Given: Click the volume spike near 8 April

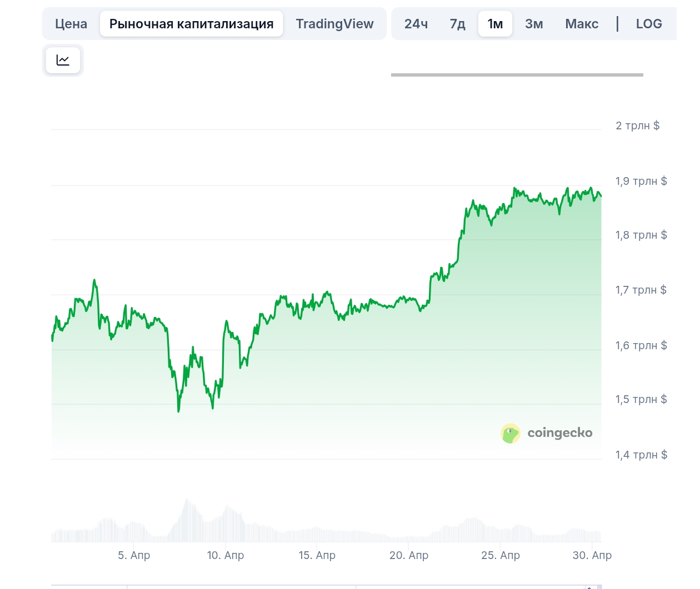Looking at the screenshot, I should [x=187, y=520].
